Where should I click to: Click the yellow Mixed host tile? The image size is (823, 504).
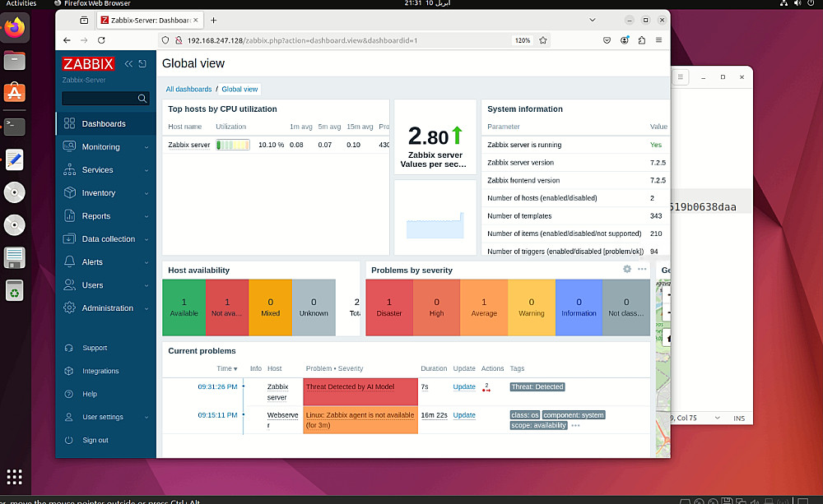tap(270, 307)
